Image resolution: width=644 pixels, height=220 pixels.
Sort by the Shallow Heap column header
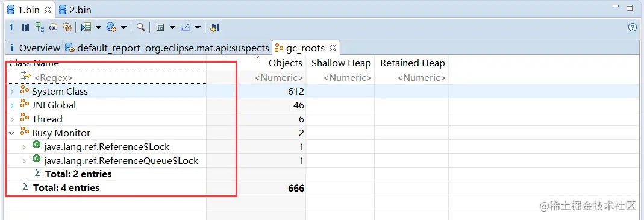(x=341, y=63)
